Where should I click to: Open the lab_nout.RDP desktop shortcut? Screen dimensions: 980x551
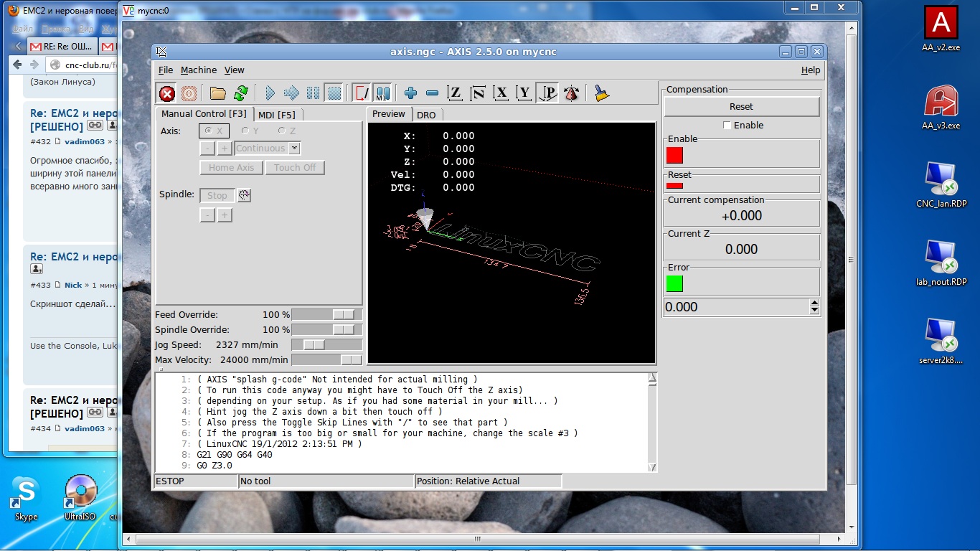coord(941,263)
